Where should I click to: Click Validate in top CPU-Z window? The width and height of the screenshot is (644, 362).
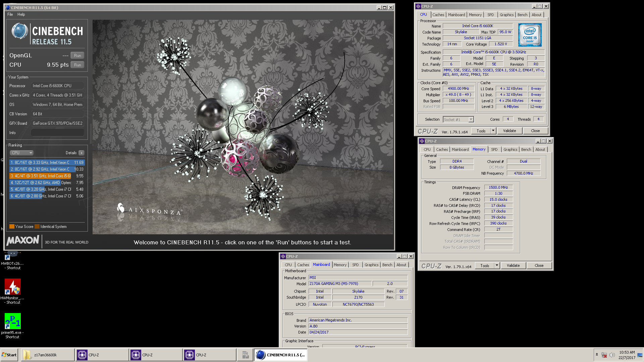click(x=509, y=131)
